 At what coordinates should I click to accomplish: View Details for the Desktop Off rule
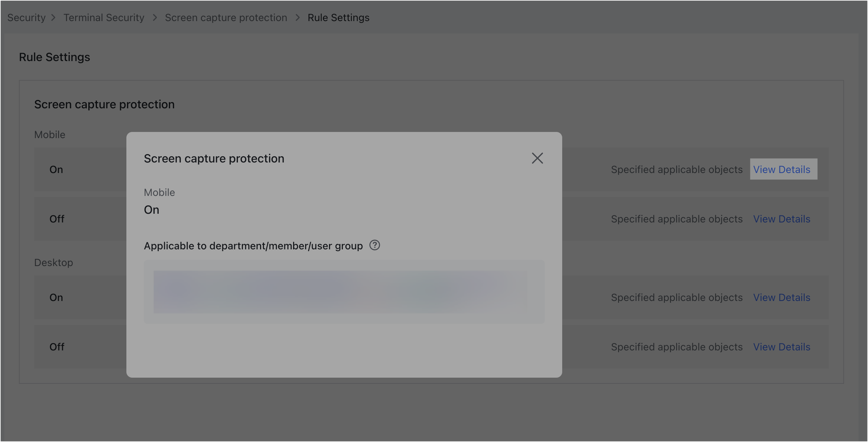tap(782, 347)
